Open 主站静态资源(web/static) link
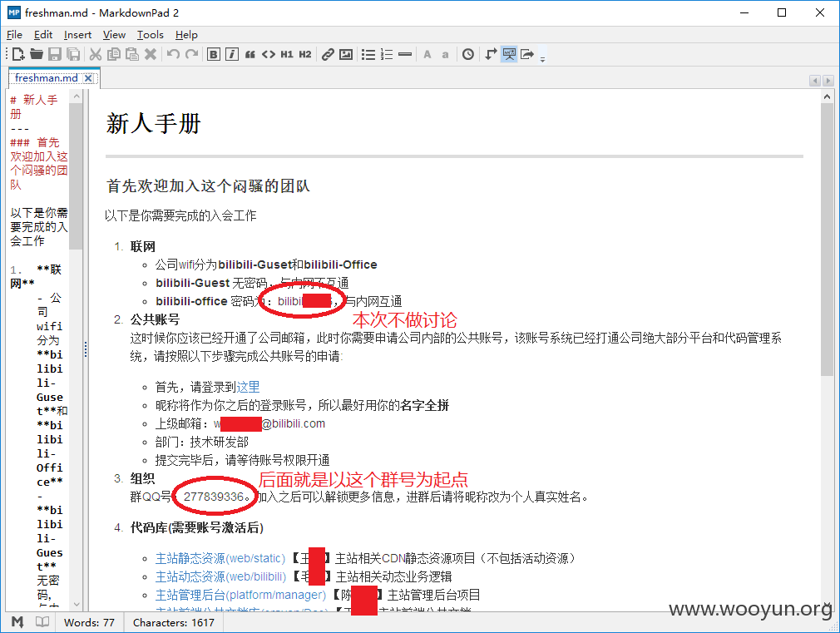The image size is (840, 633). pos(220,558)
